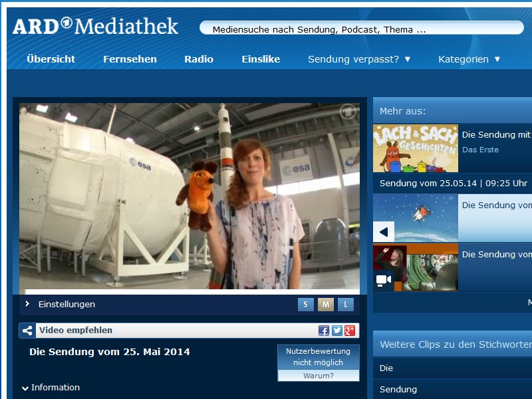Click the Die Sendung vom 25. Mai 2014 title
The width and height of the screenshot is (532, 399).
(110, 352)
